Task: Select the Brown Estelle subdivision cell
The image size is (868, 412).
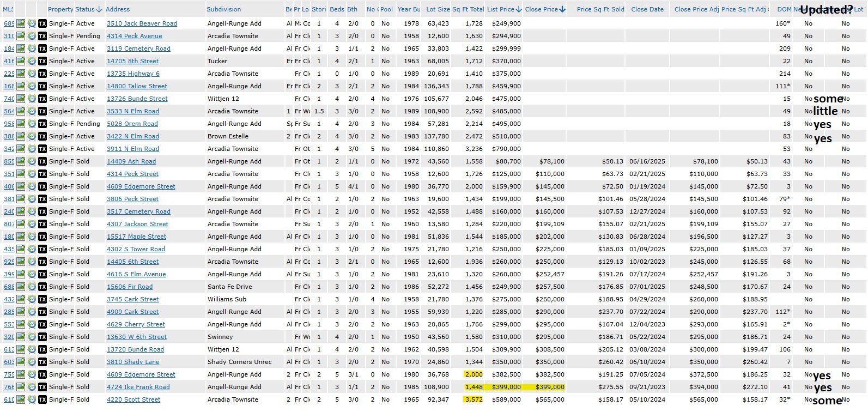Action: (x=228, y=136)
